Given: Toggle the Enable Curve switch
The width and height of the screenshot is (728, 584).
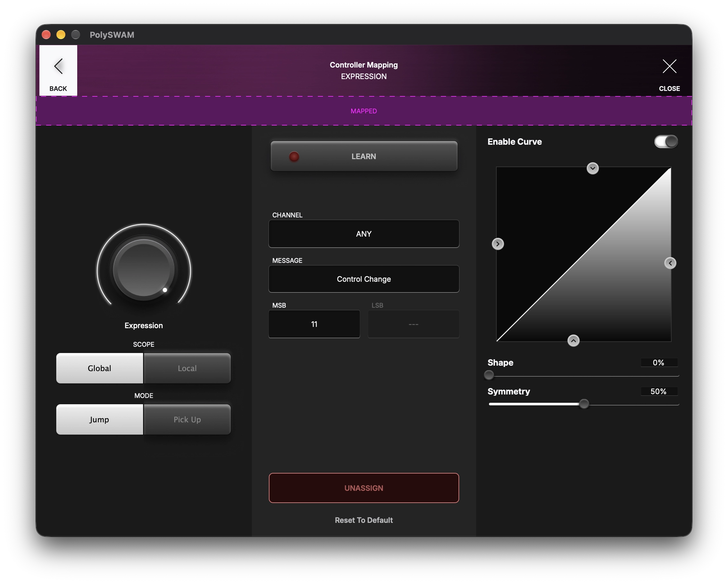Looking at the screenshot, I should [x=666, y=142].
